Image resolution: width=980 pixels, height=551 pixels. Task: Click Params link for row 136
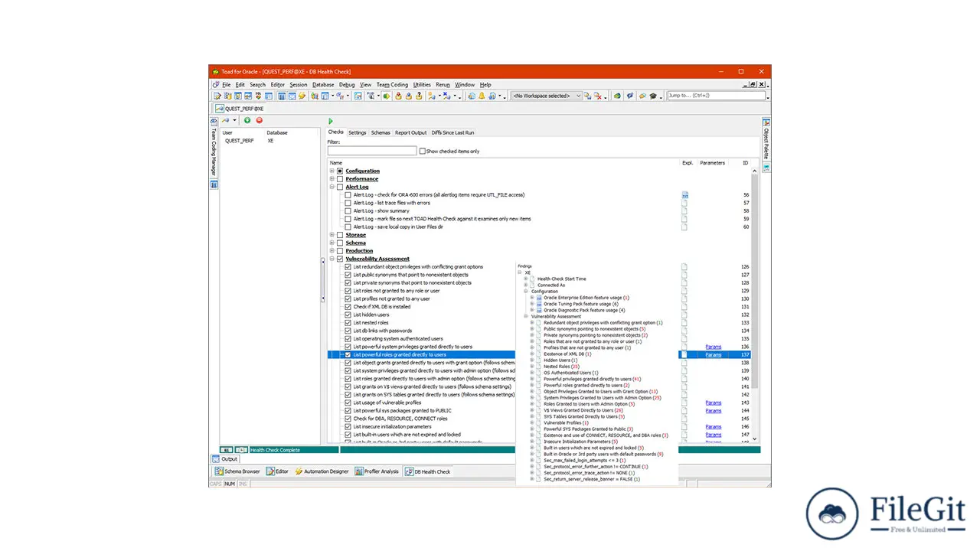coord(714,347)
